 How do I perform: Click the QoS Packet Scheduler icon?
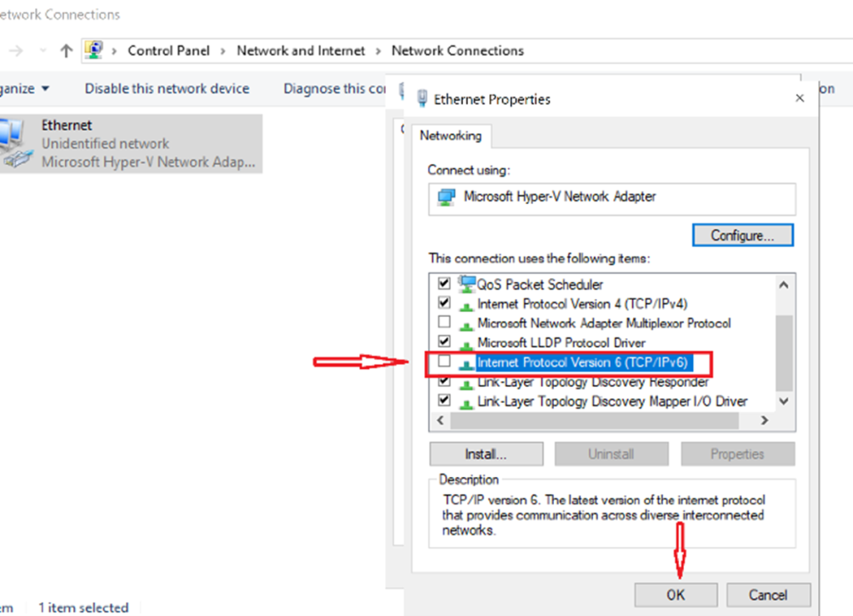(466, 284)
